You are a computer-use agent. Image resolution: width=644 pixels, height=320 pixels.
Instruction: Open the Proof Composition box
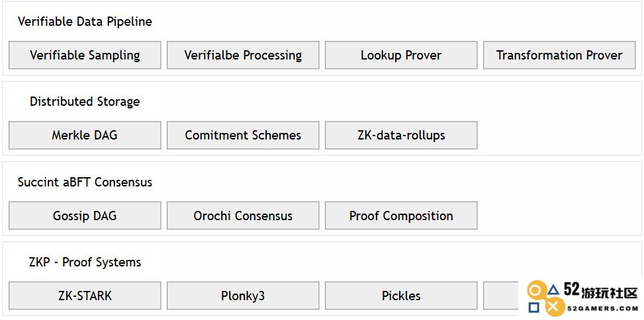[x=401, y=216]
